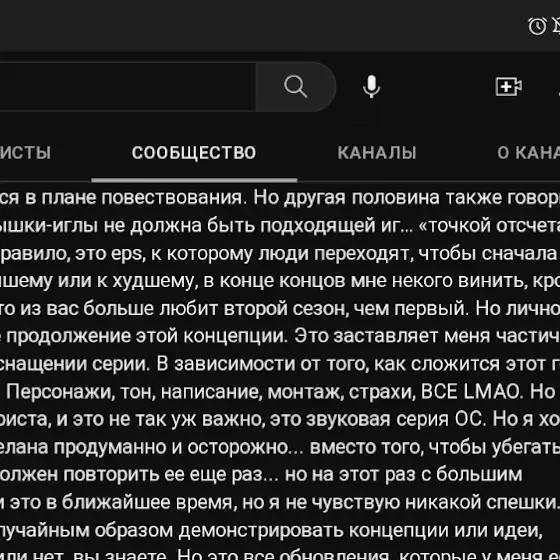The image size is (560, 560).
Task: Click the line about 'второй сезон, чем первый'
Action: [x=280, y=309]
